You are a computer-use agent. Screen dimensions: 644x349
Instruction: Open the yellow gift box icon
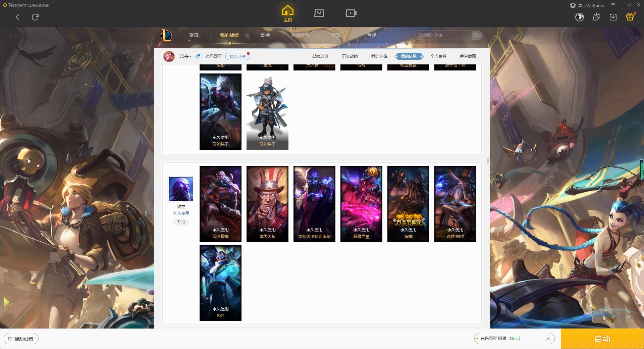pyautogui.click(x=630, y=17)
